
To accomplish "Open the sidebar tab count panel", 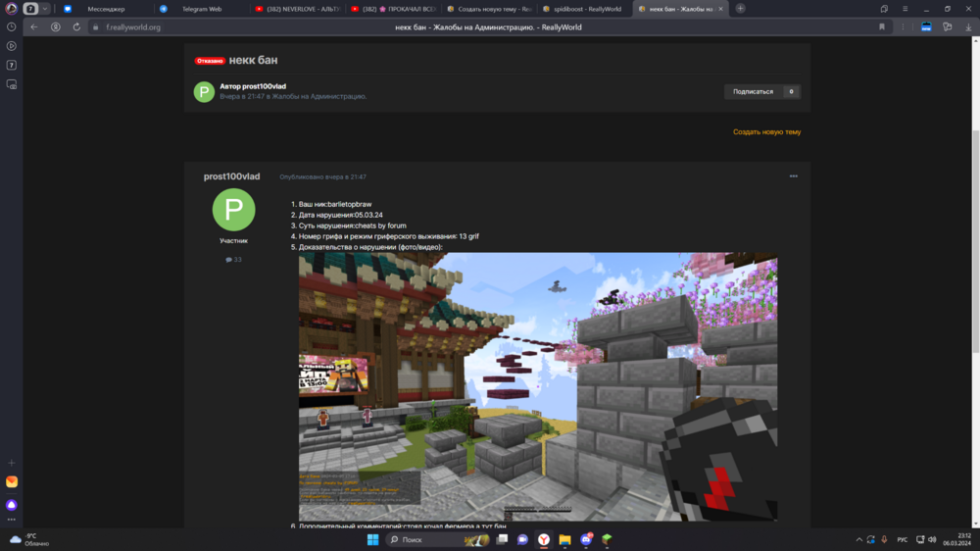I will (x=11, y=65).
